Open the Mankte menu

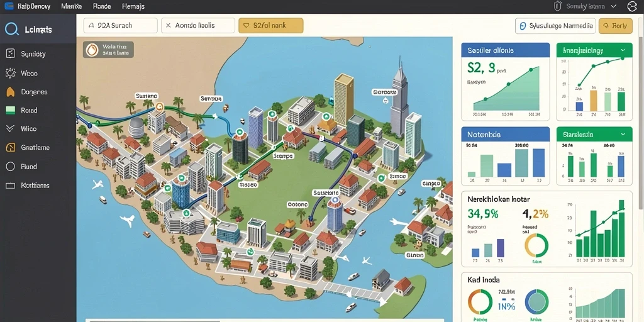click(x=72, y=6)
